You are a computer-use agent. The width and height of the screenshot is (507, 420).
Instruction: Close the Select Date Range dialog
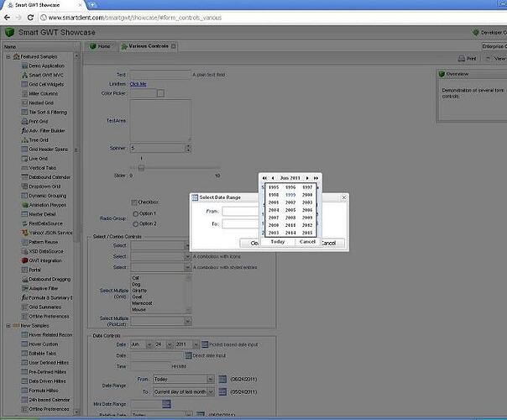point(344,197)
